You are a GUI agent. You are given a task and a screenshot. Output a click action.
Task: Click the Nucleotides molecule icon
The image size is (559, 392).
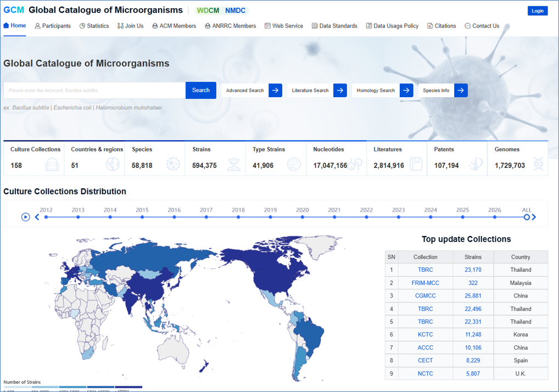355,164
